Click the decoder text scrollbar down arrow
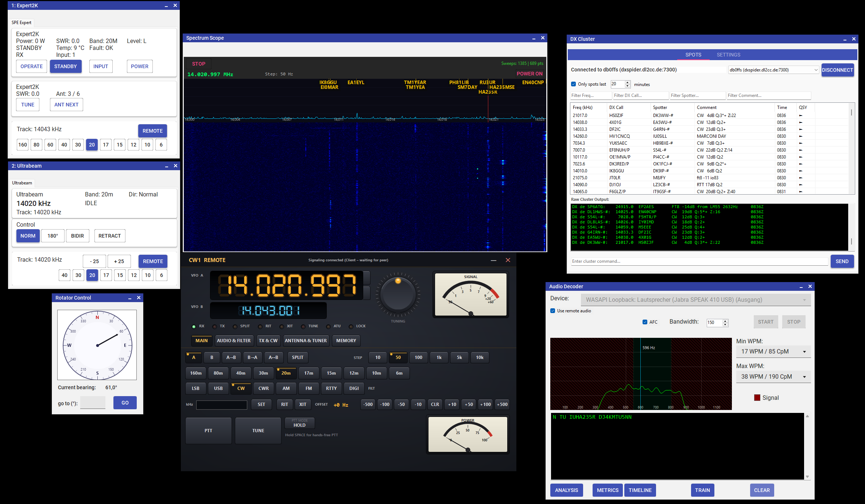This screenshot has width=865, height=504. [807, 477]
